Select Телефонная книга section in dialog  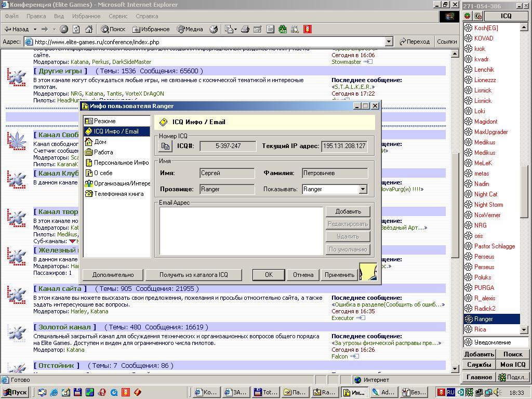[x=118, y=194]
